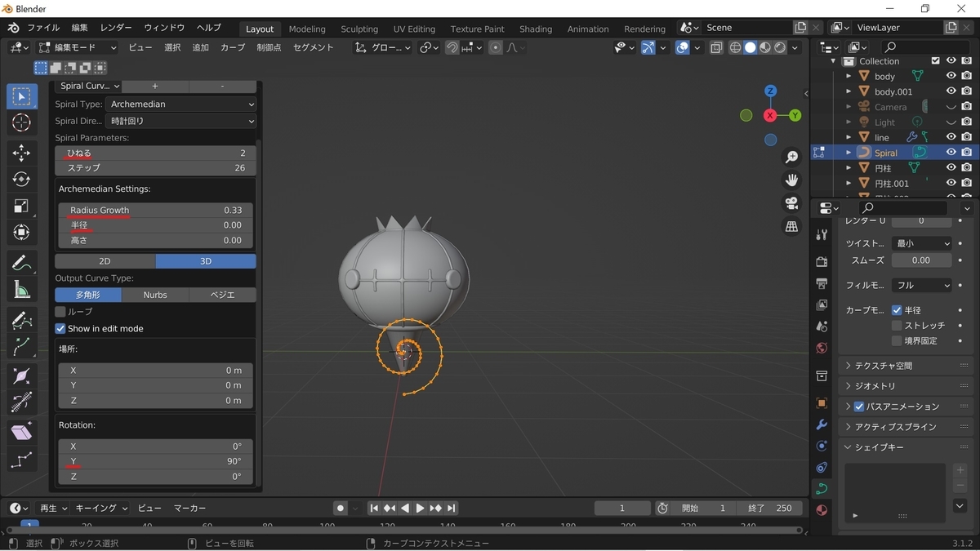Viewport: 980px width, 551px height.
Task: Select Nurbs output curve type
Action: 155,295
